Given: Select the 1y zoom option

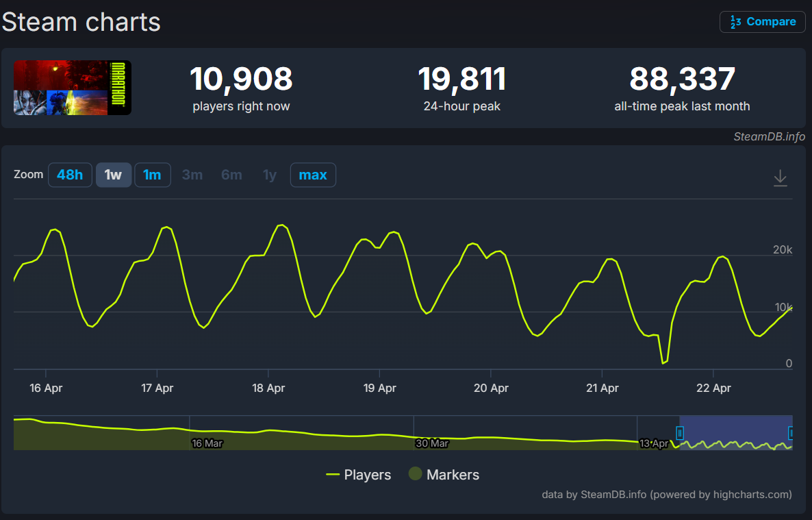Looking at the screenshot, I should (x=269, y=175).
